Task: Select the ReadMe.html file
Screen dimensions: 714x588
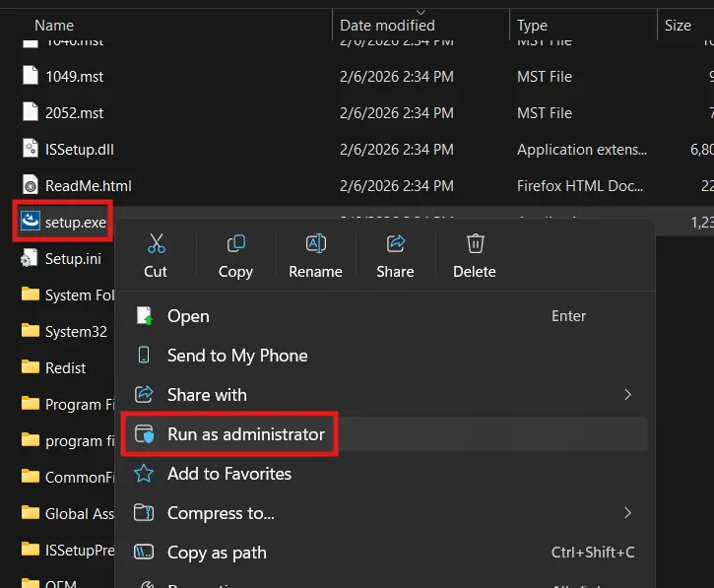Action: tap(89, 186)
